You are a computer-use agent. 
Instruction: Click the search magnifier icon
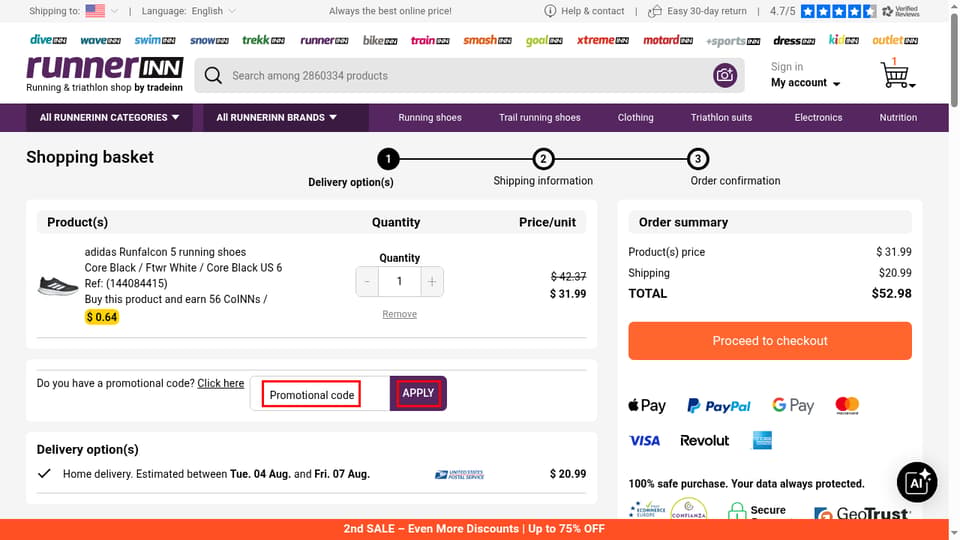pos(213,75)
